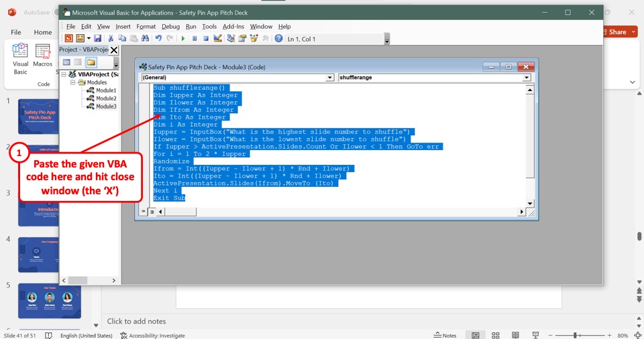This screenshot has width=644, height=339.
Task: Open the Run menu
Action: (191, 26)
